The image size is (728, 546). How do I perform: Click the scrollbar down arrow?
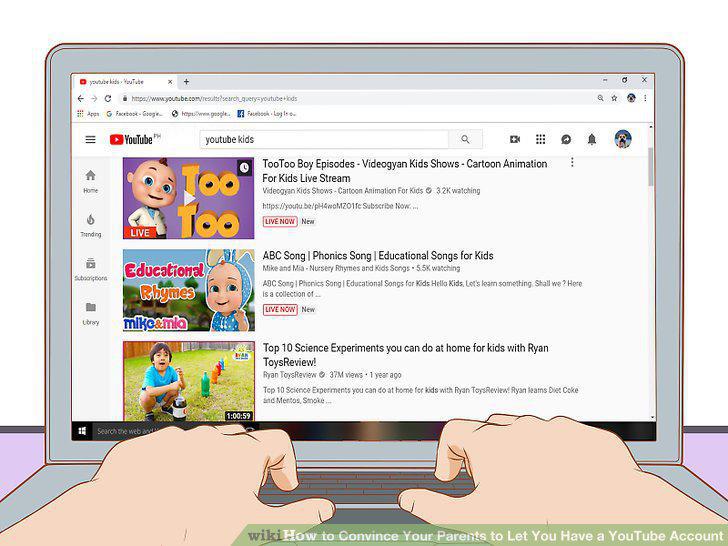pyautogui.click(x=651, y=417)
